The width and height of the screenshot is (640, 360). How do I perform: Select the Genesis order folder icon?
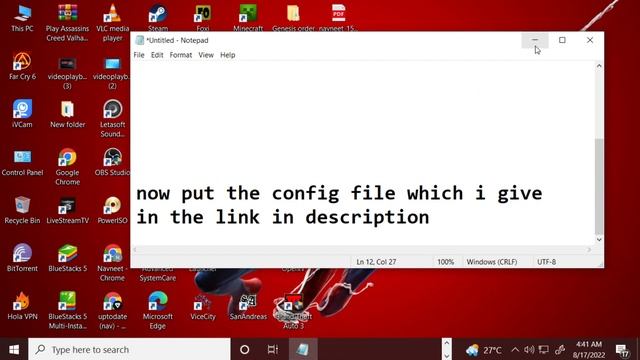point(293,18)
